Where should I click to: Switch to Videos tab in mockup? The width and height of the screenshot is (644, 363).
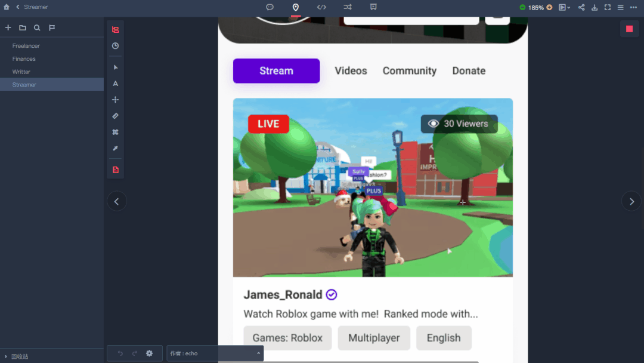(351, 70)
